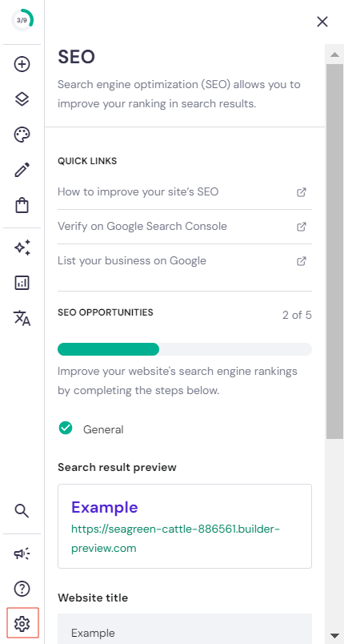
Task: Open the megaphone announcements icon
Action: point(22,553)
